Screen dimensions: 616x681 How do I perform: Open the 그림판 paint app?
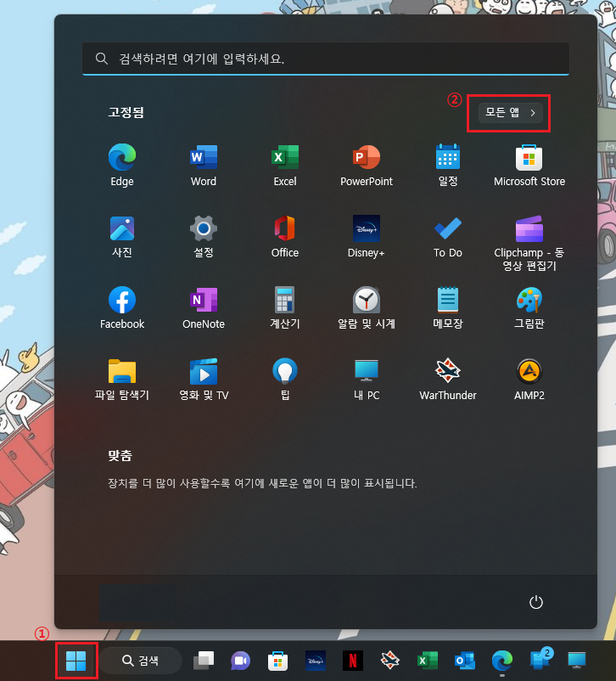coord(529,308)
